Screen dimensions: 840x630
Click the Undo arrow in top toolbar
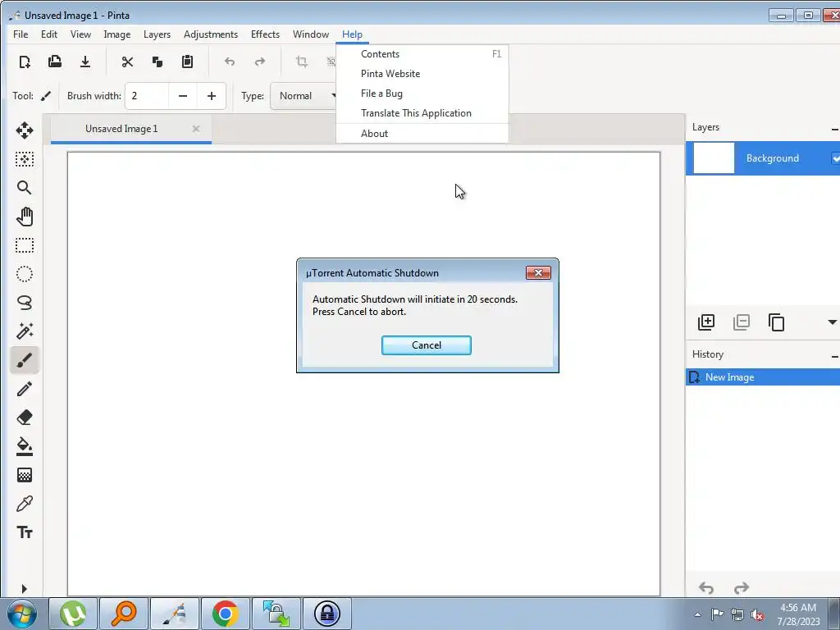230,62
